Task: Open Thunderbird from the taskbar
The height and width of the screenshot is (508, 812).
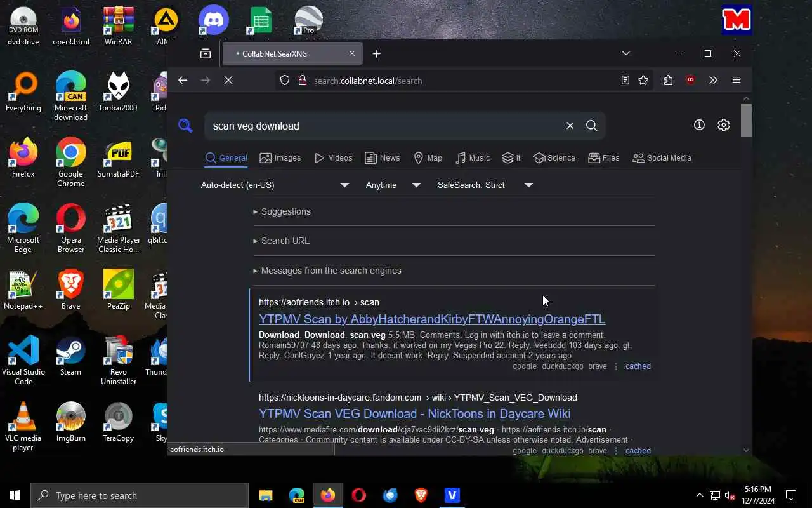Action: click(390, 495)
